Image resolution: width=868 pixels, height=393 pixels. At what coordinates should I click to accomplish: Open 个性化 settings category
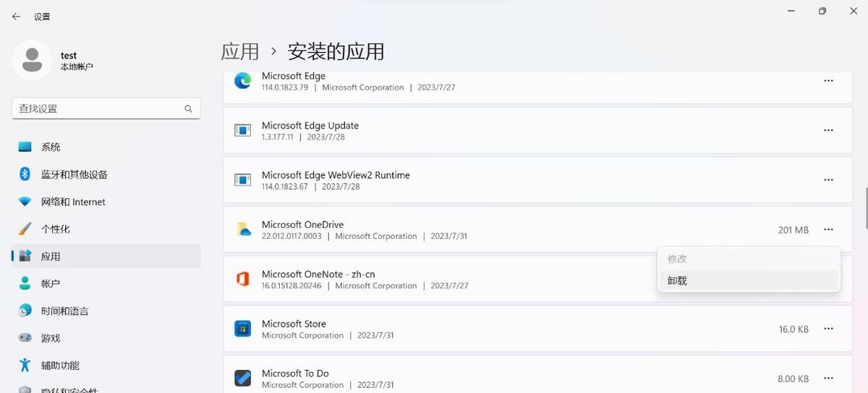point(106,229)
